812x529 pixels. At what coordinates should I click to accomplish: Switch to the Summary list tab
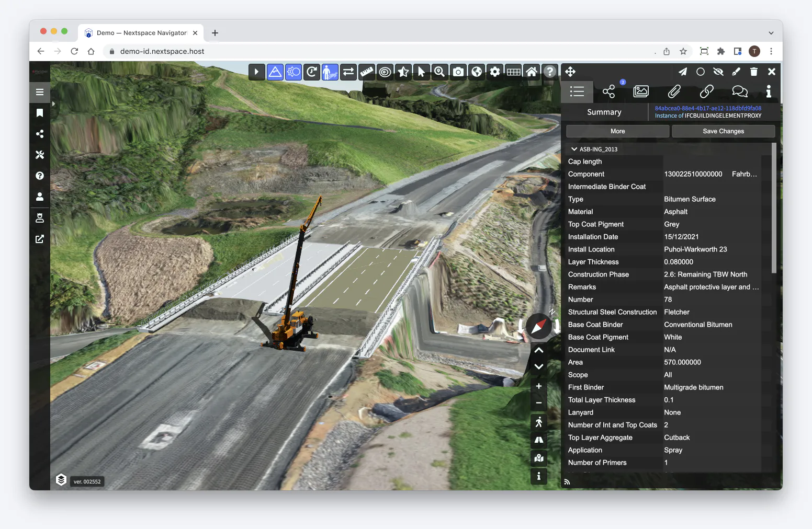click(x=577, y=92)
